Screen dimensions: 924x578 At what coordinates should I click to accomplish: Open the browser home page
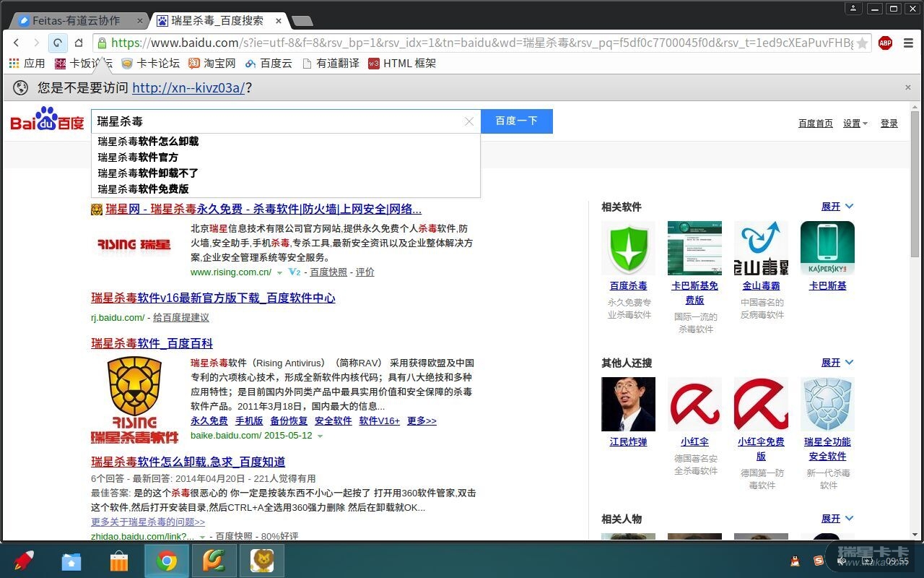(x=79, y=43)
